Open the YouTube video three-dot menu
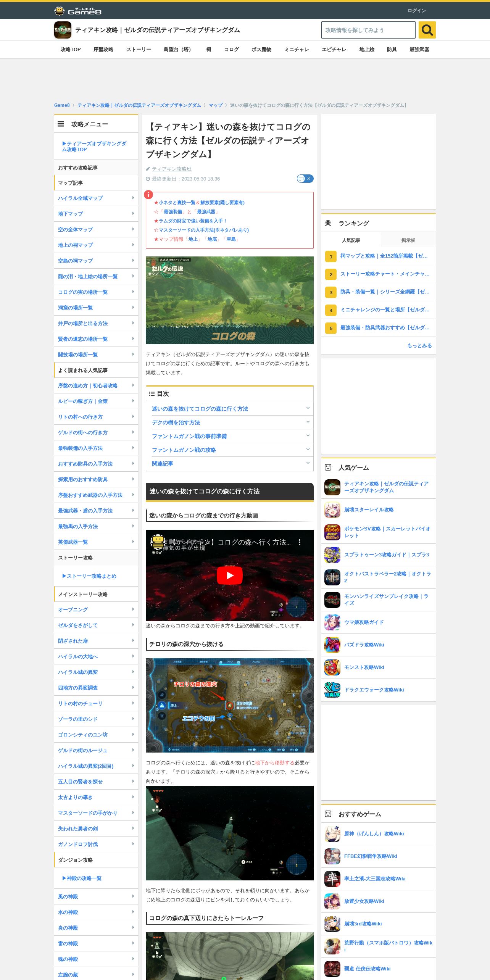Viewport: 490px width, 980px height. 300,542
